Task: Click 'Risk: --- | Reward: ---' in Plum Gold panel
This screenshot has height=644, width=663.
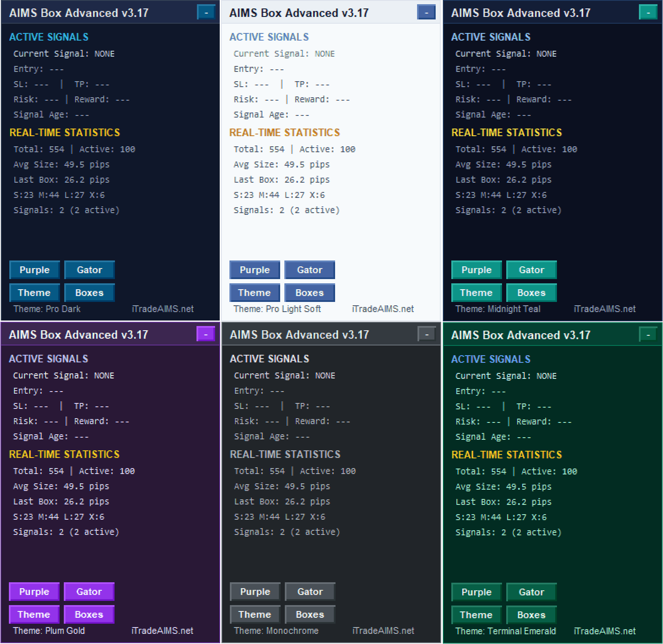Action: click(x=71, y=421)
